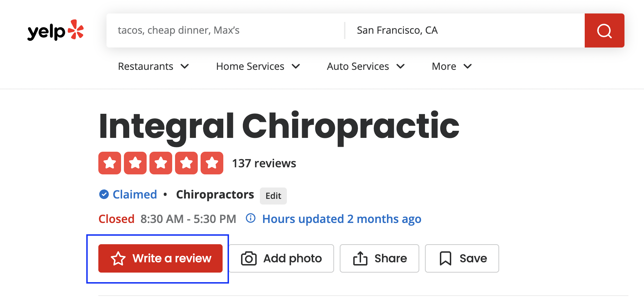Expand the Home Services dropdown chevron
This screenshot has width=644, height=302.
click(x=296, y=66)
